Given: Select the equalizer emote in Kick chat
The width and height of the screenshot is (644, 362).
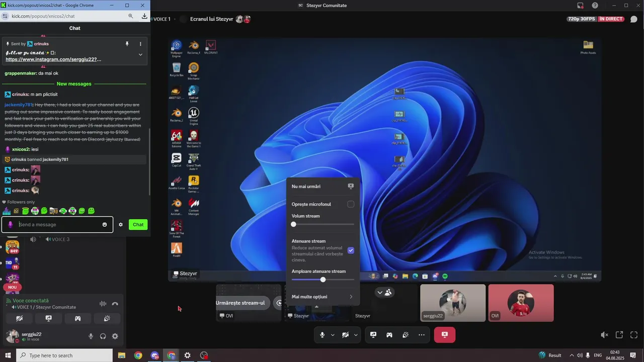Looking at the screenshot, I should tap(7, 211).
